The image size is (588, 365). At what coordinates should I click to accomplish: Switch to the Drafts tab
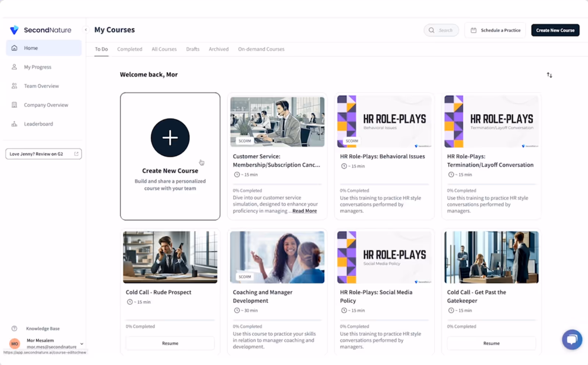click(x=193, y=49)
